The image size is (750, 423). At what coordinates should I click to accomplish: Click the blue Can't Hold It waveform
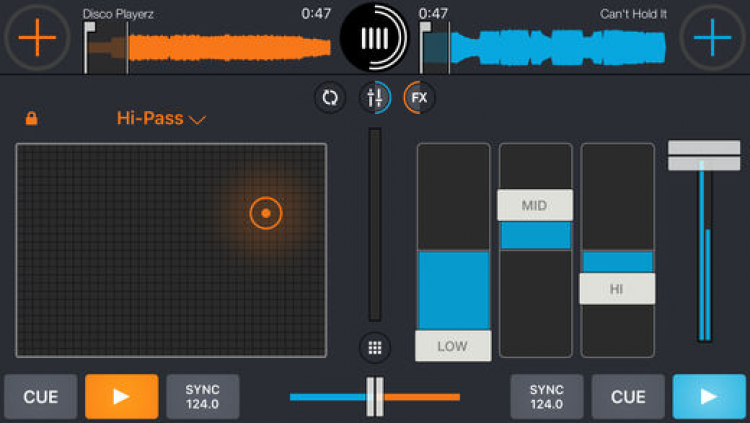[x=543, y=48]
